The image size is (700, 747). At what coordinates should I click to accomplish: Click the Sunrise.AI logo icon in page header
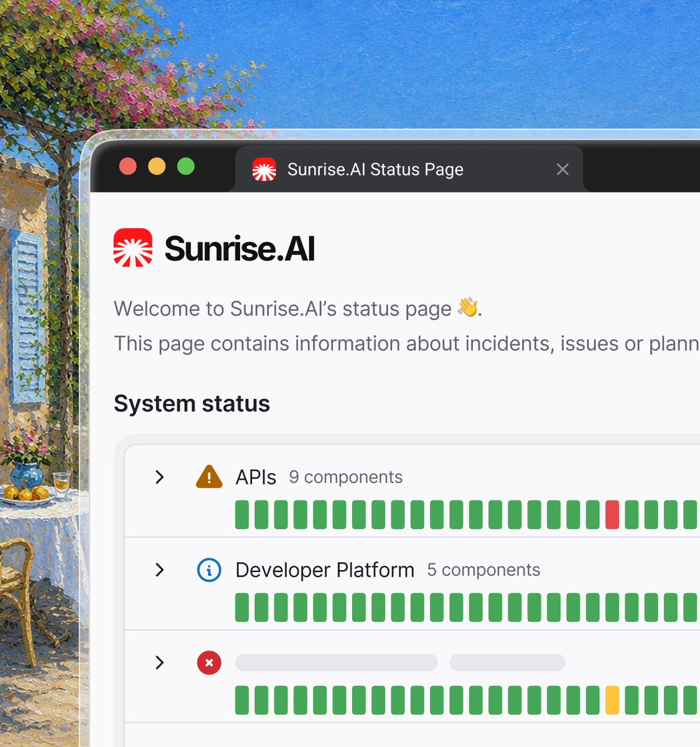(x=133, y=248)
